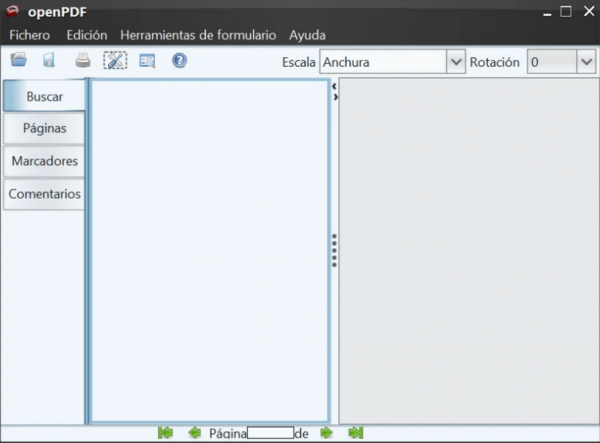600x443 pixels.
Task: Select the snapshot selection tool icon
Action: click(115, 60)
